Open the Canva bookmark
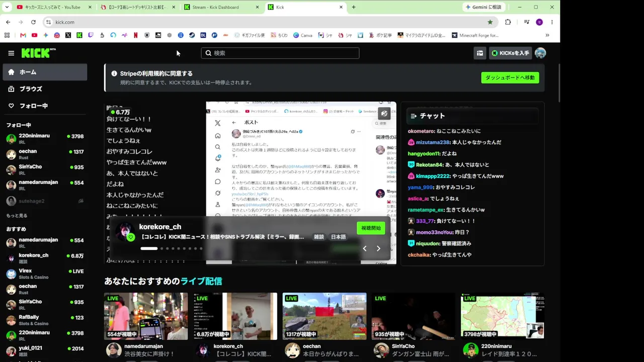The image size is (644, 362). pyautogui.click(x=303, y=35)
